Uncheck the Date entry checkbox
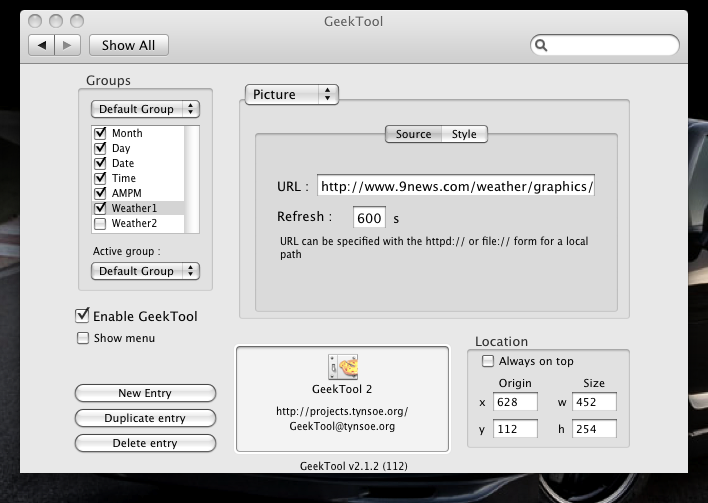708x503 pixels. (x=100, y=163)
